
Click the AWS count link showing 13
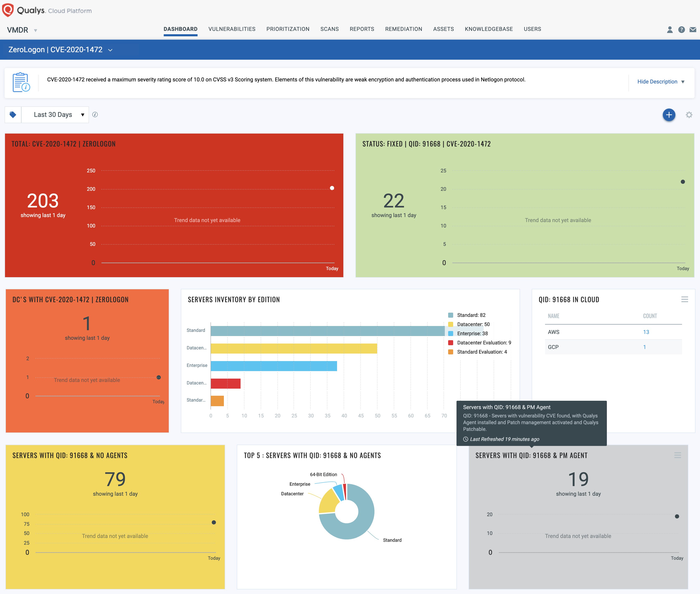646,332
